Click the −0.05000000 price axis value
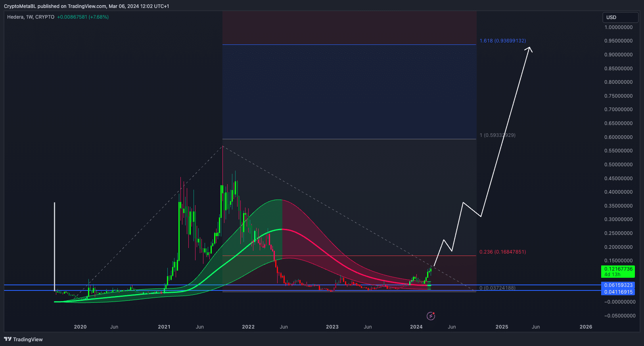The width and height of the screenshot is (644, 346). [620, 316]
